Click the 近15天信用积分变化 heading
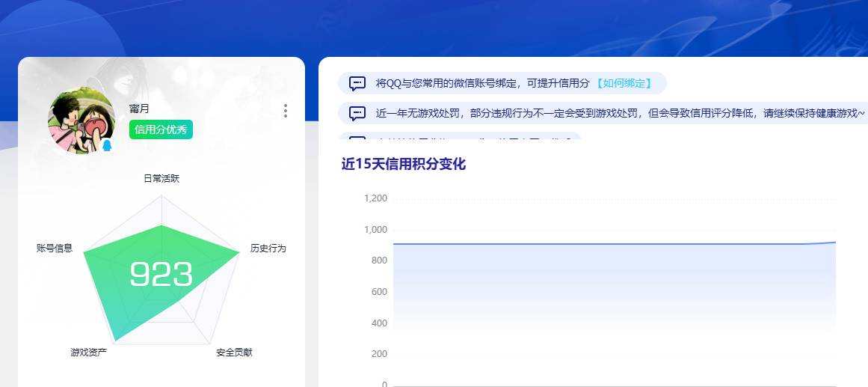 pos(404,164)
